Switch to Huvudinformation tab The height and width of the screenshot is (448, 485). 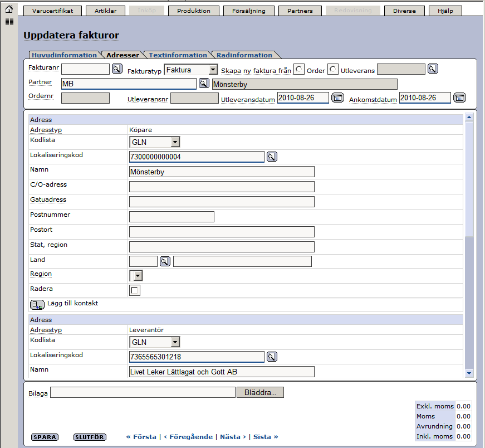coord(65,55)
